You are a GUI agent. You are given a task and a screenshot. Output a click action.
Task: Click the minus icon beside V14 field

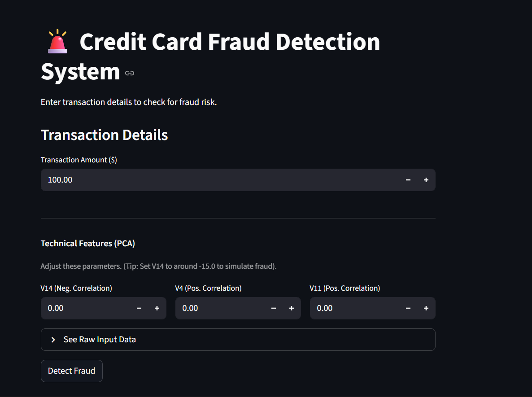(139, 308)
